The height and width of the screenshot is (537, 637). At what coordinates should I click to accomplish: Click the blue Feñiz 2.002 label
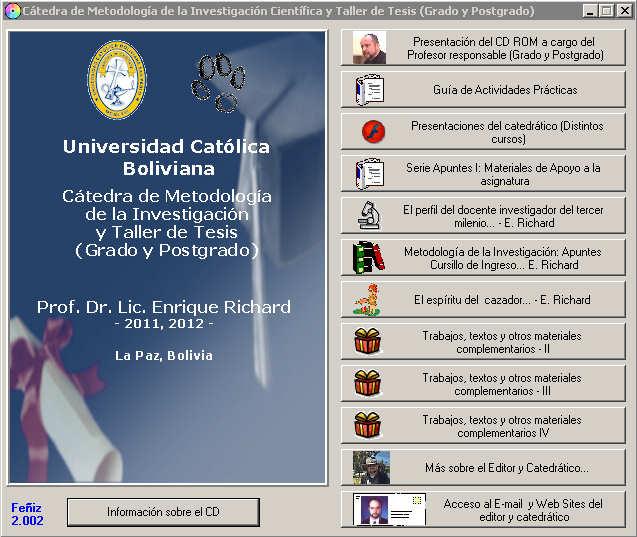tap(27, 514)
